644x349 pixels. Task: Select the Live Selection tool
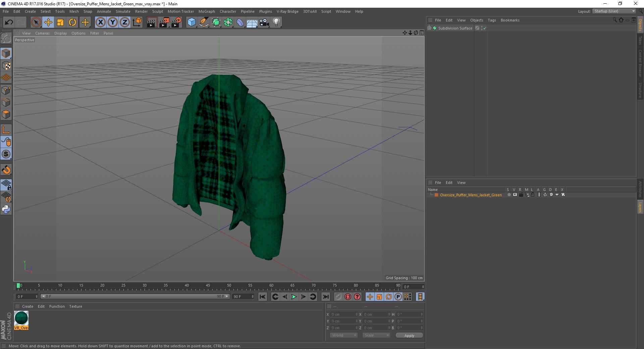pyautogui.click(x=36, y=22)
